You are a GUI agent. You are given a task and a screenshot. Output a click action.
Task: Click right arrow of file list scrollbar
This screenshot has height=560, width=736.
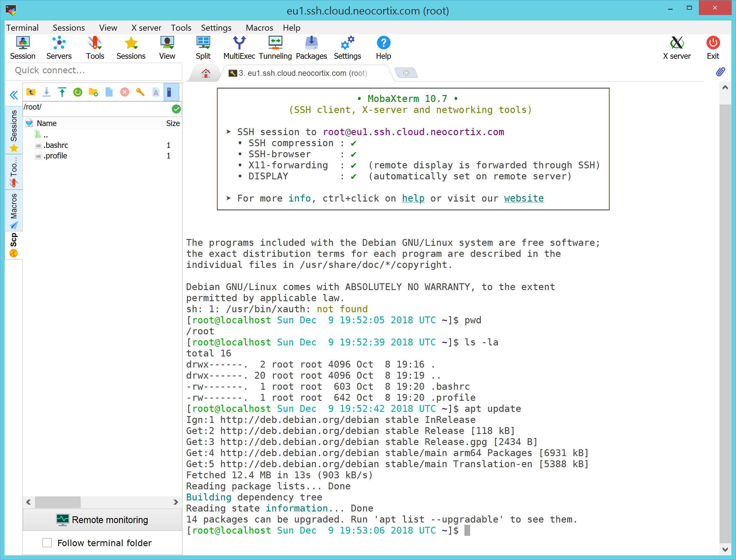click(x=176, y=502)
